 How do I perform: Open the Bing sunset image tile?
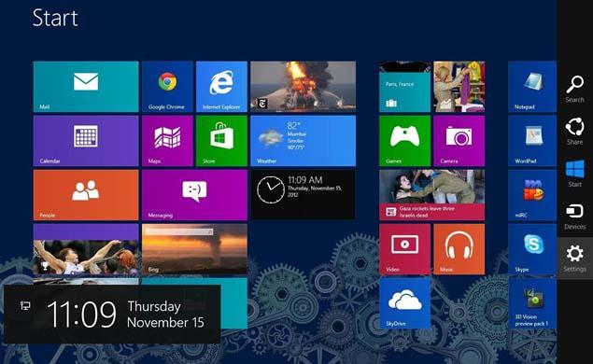(194, 249)
